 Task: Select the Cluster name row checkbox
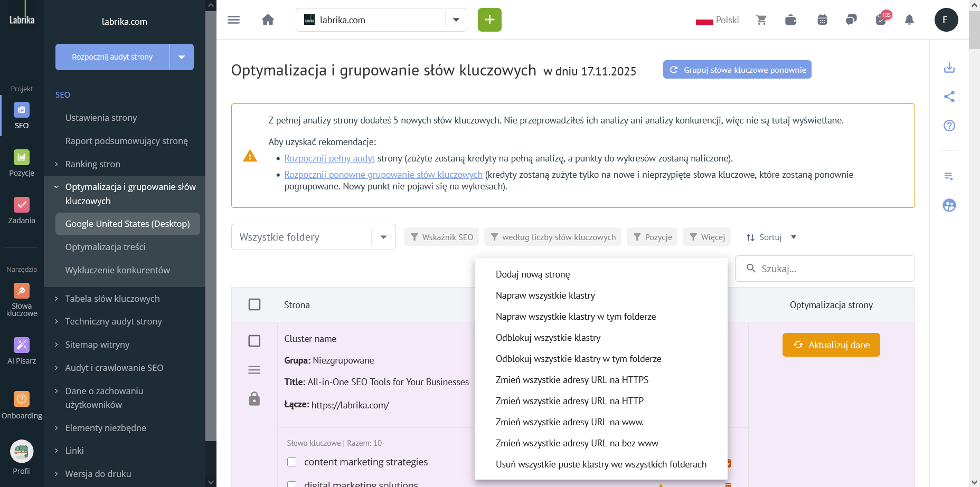[x=255, y=341]
